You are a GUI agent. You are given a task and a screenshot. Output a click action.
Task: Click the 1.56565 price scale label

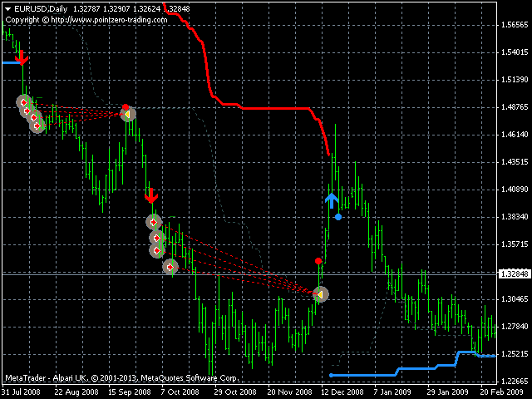515,25
